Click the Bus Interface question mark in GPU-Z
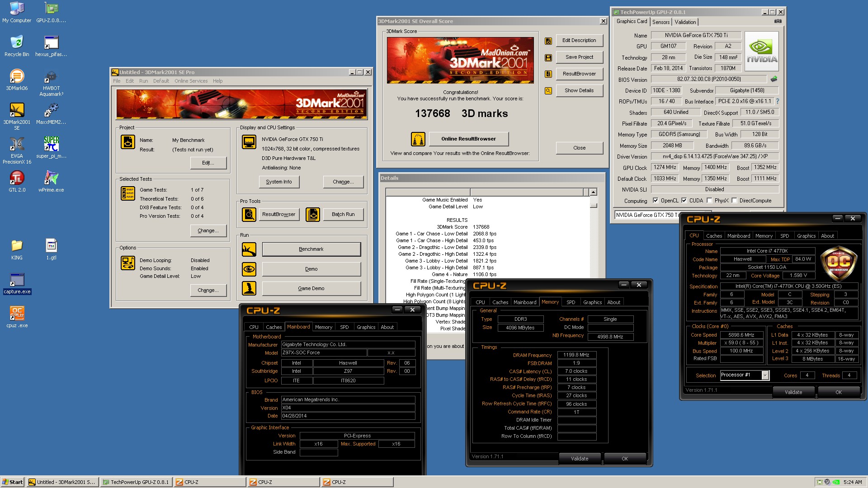This screenshot has width=868, height=488. [778, 101]
